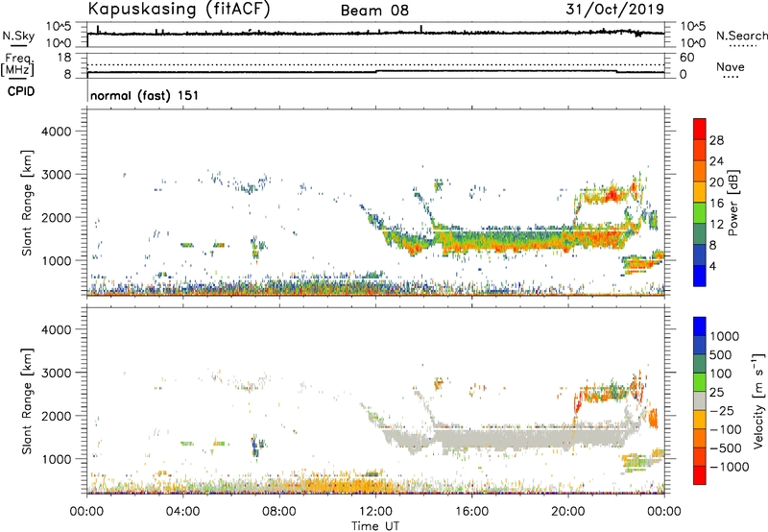Click the 'Beam 08' label
Viewport: 768px width, 532px height.
pyautogui.click(x=374, y=11)
